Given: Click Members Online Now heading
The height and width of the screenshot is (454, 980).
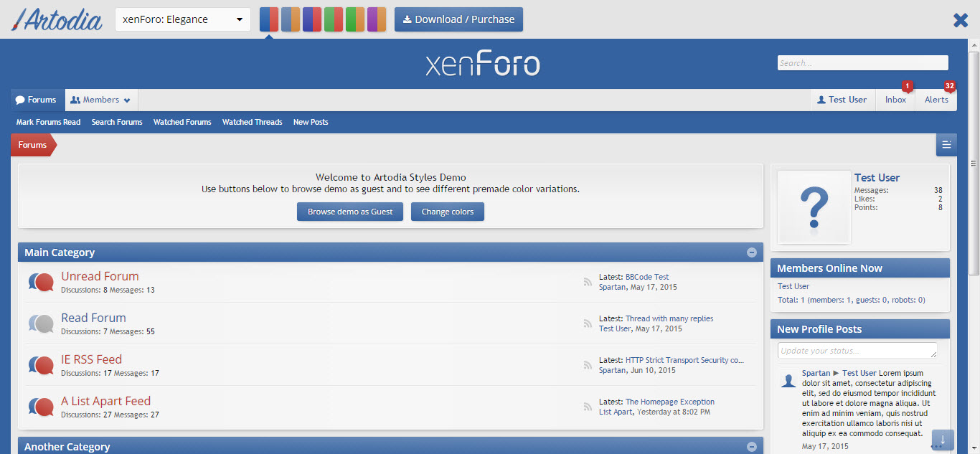Looking at the screenshot, I should [829, 268].
